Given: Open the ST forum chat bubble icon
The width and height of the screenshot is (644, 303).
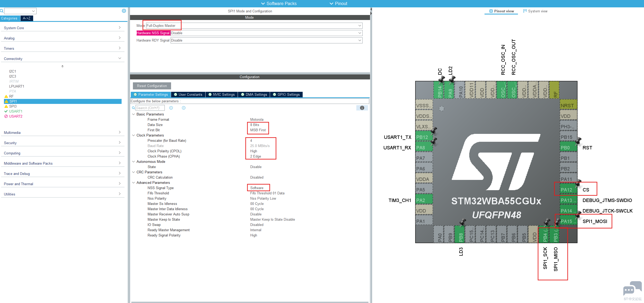Looking at the screenshot, I should point(632,289).
